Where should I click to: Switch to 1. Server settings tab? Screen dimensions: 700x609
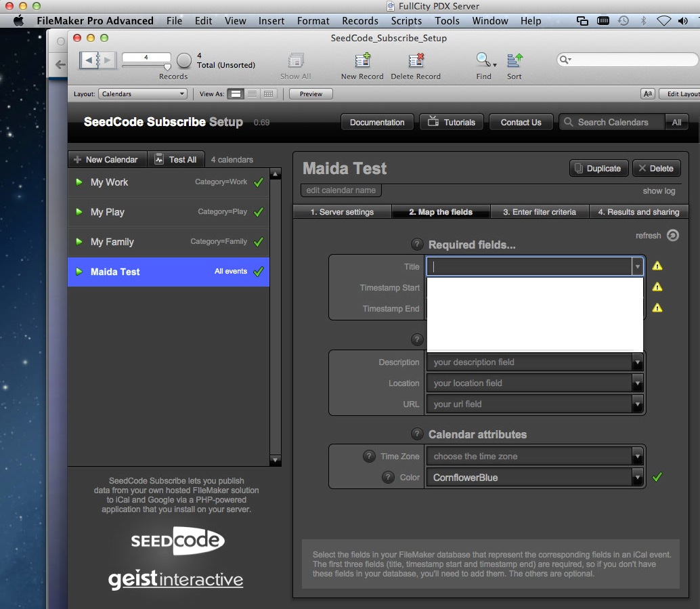(x=343, y=212)
